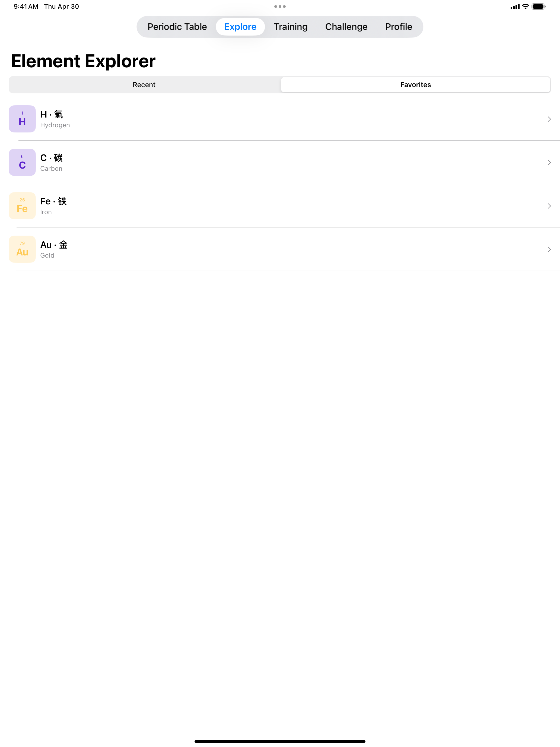Screen dimensions: 560x747
Task: Click the battery status icon
Action: tap(538, 7)
